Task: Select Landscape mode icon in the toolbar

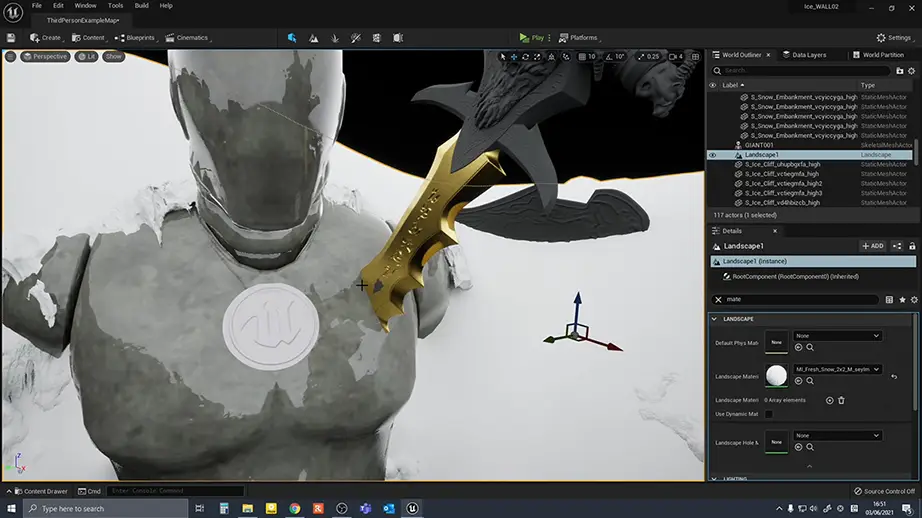Action: (314, 38)
